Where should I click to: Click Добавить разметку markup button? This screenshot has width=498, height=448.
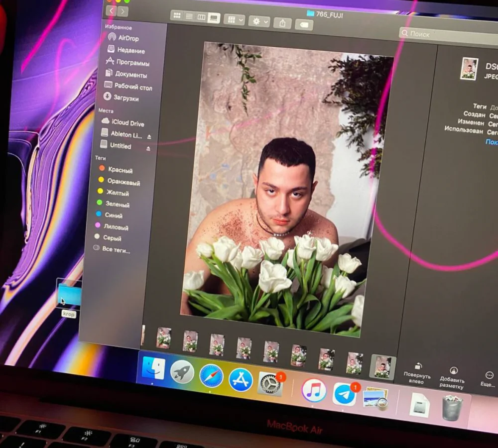click(x=452, y=378)
